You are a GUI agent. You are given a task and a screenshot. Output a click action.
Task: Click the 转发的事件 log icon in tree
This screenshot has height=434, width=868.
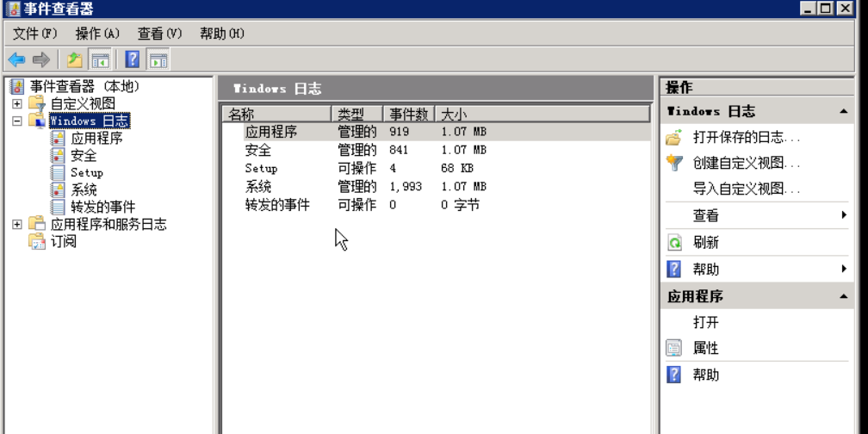[58, 207]
